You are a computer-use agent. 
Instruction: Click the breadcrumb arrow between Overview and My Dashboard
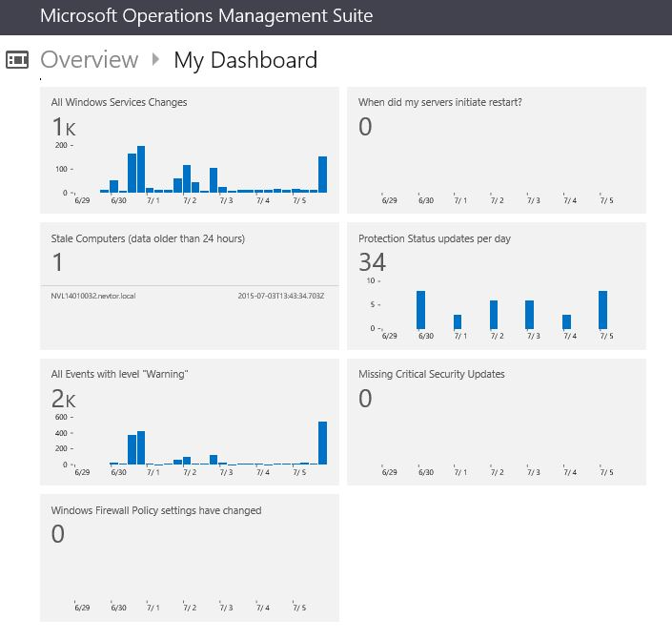155,59
